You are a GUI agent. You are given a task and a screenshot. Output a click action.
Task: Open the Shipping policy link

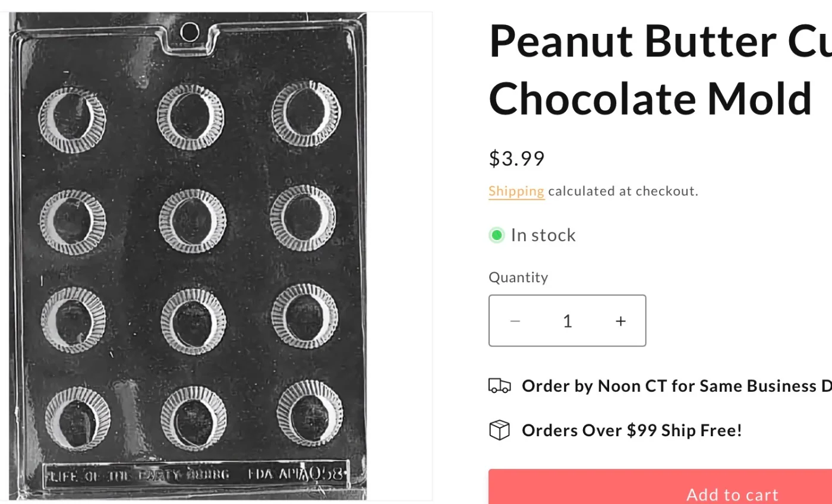click(516, 191)
